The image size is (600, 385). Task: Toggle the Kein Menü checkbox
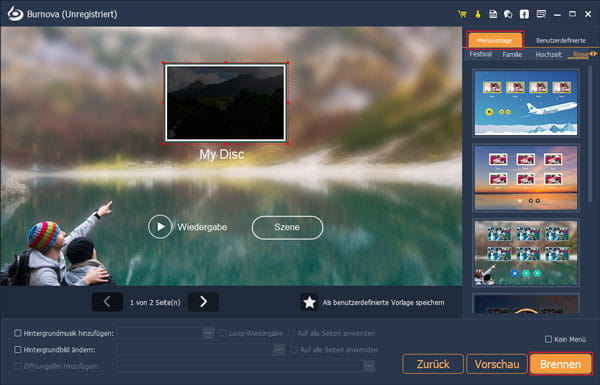548,339
